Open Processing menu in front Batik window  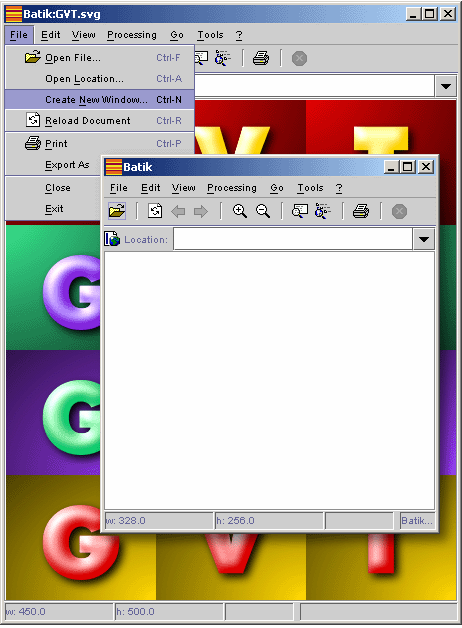click(x=232, y=188)
